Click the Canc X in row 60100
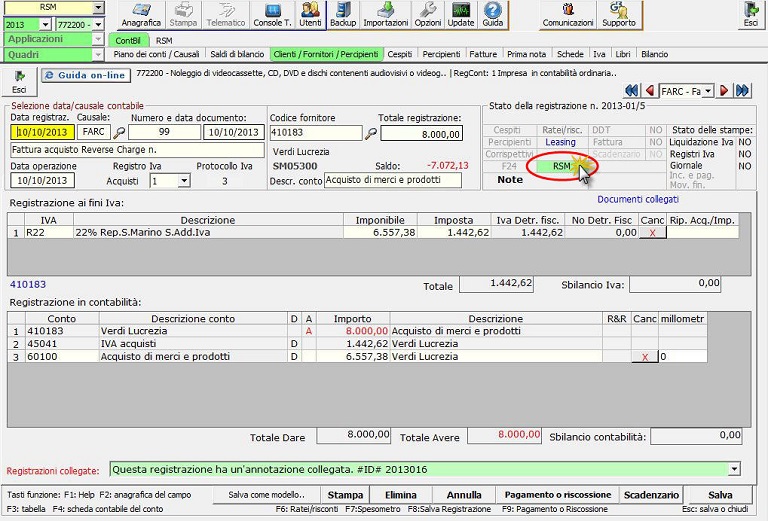The height and width of the screenshot is (521, 768). pyautogui.click(x=645, y=357)
